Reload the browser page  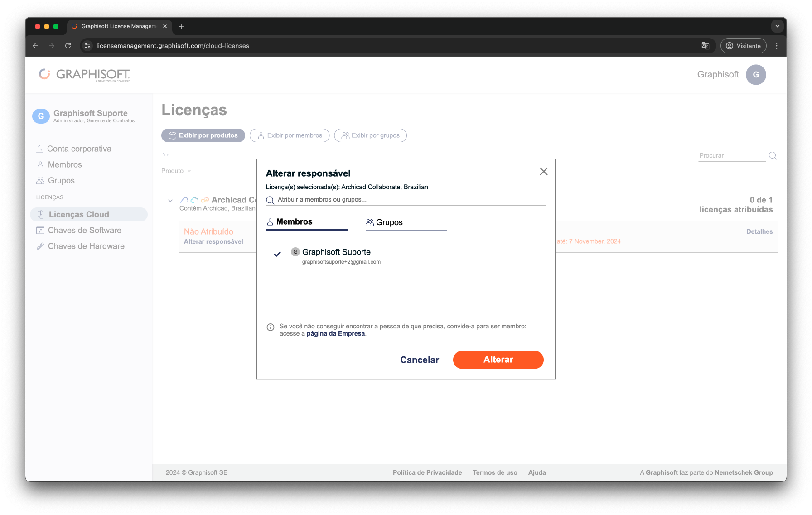(x=68, y=46)
